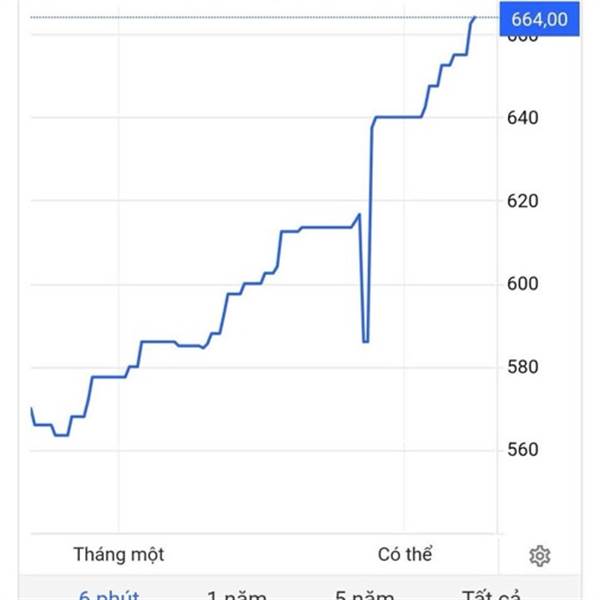Click small spike just before the dip
Viewport: 600px width, 600px height.
click(x=359, y=215)
